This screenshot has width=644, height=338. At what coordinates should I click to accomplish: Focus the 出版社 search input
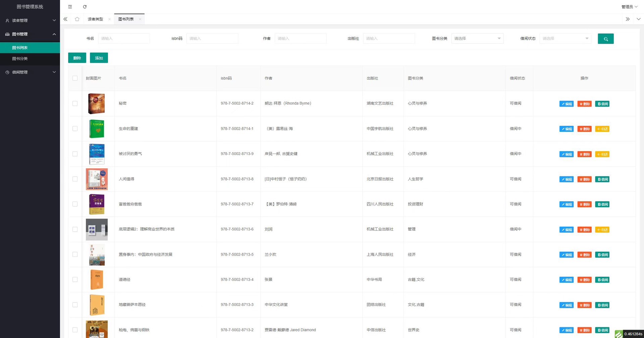[x=389, y=39]
